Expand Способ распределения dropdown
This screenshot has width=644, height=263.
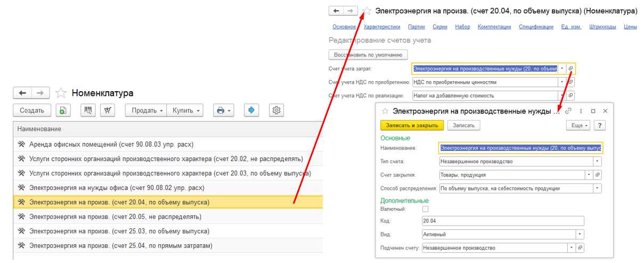click(597, 188)
